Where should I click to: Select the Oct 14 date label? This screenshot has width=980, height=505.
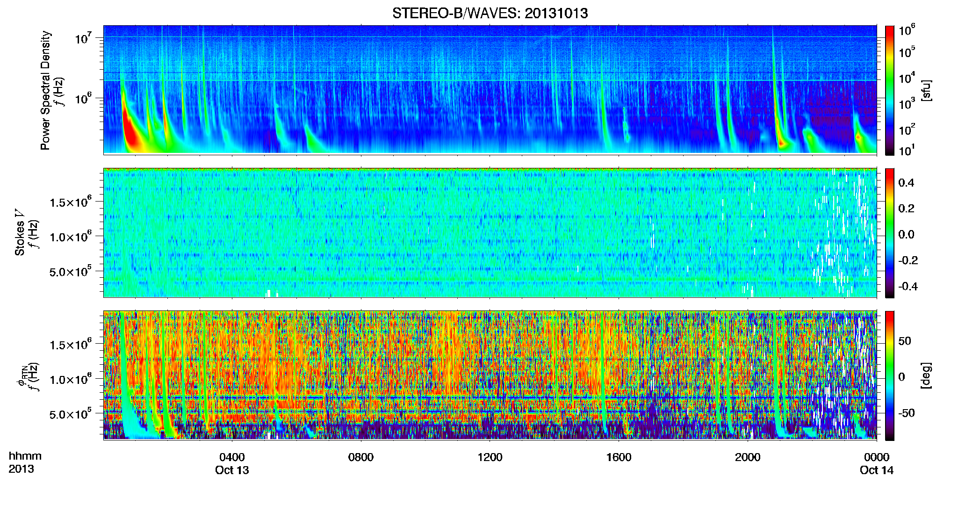(x=877, y=470)
